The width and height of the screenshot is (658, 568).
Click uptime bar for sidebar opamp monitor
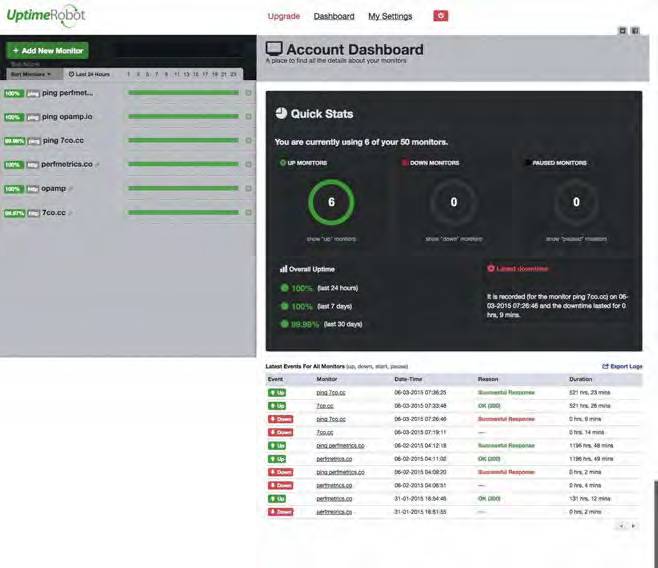click(x=183, y=188)
